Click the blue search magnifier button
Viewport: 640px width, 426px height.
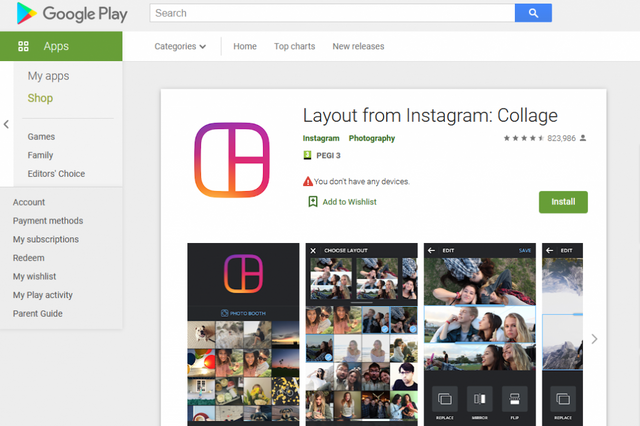tap(533, 13)
